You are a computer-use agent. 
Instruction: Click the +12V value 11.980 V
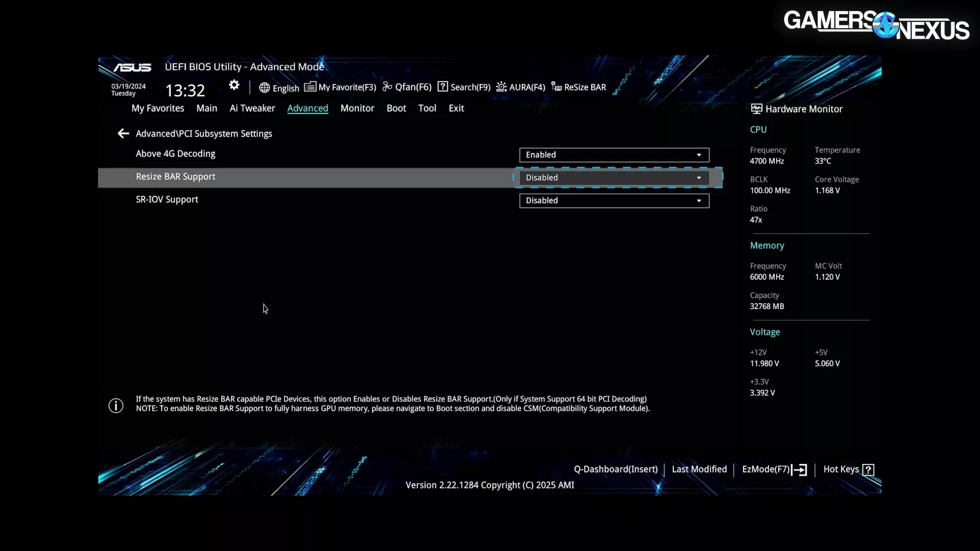point(764,364)
